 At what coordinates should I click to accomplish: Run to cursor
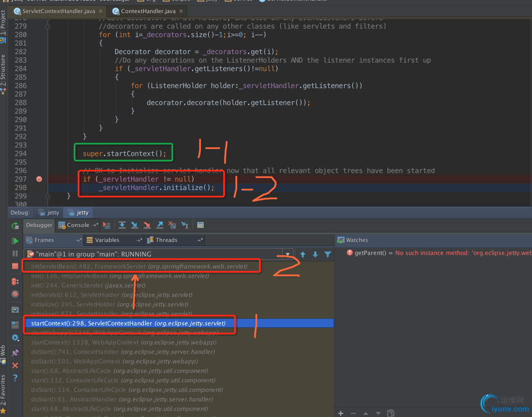pyautogui.click(x=185, y=225)
